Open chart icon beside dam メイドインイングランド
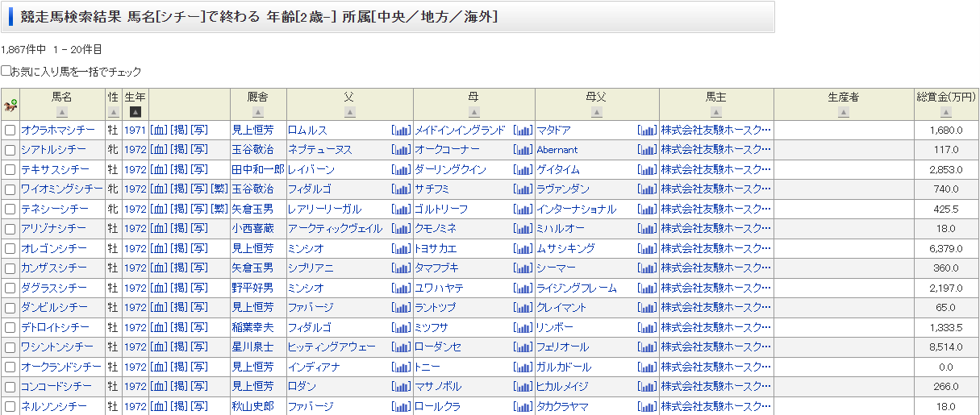Image resolution: width=980 pixels, height=415 pixels. click(523, 130)
